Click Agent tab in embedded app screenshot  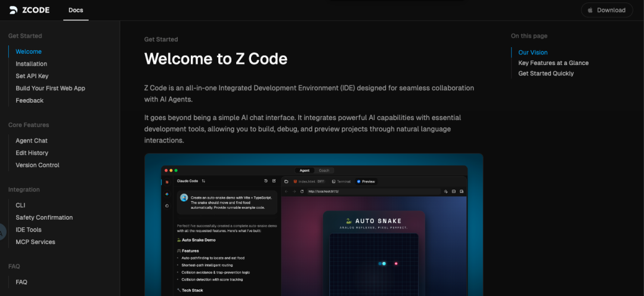pos(305,170)
